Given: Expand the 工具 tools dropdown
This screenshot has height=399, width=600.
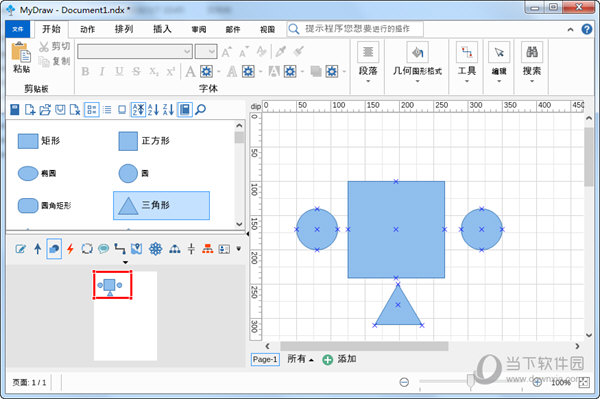Looking at the screenshot, I should 467,63.
